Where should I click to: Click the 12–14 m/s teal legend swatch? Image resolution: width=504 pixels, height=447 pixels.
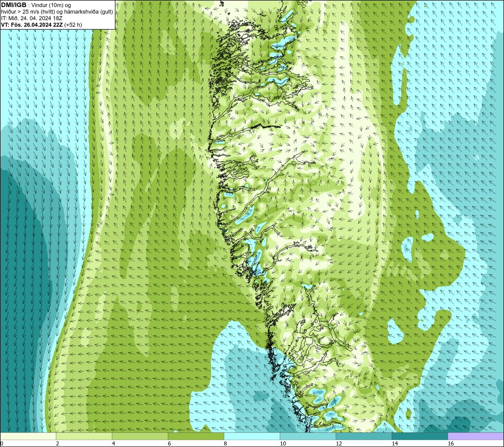364,436
